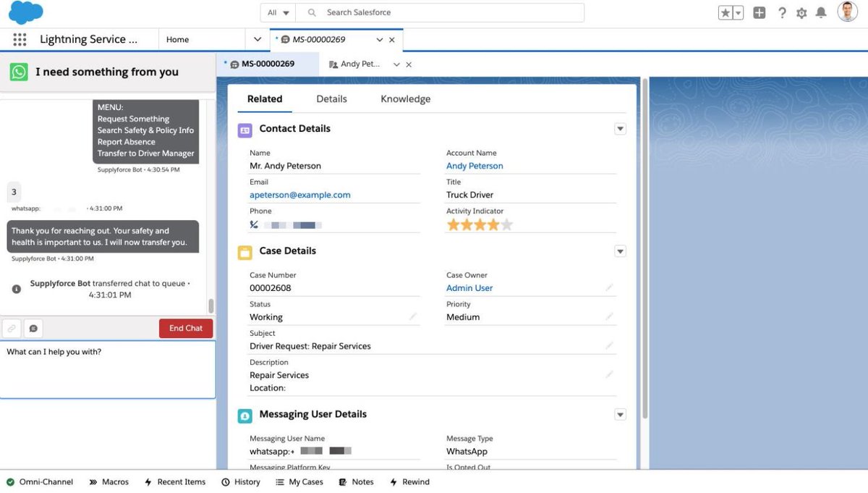The width and height of the screenshot is (868, 493).
Task: Open the Home navigation dropdown chevron
Action: (258, 40)
